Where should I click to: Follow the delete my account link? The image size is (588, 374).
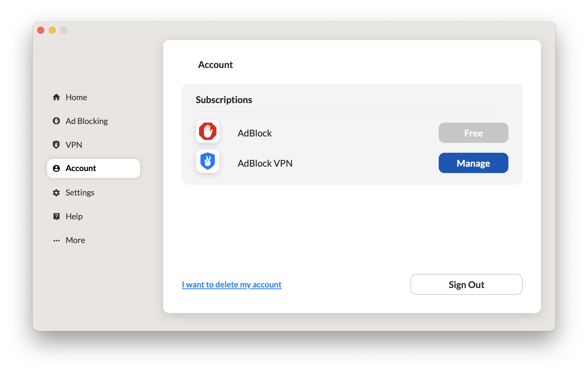(x=232, y=285)
